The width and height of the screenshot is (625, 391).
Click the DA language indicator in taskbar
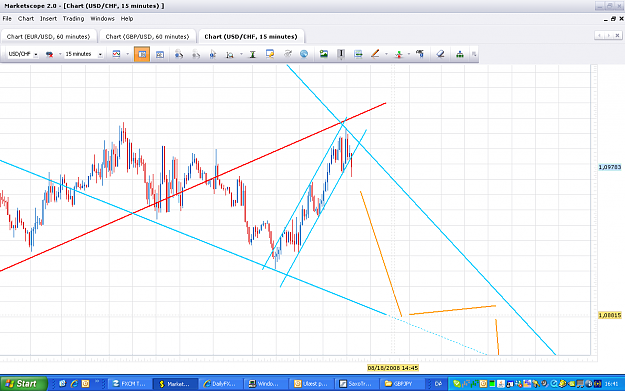438,384
